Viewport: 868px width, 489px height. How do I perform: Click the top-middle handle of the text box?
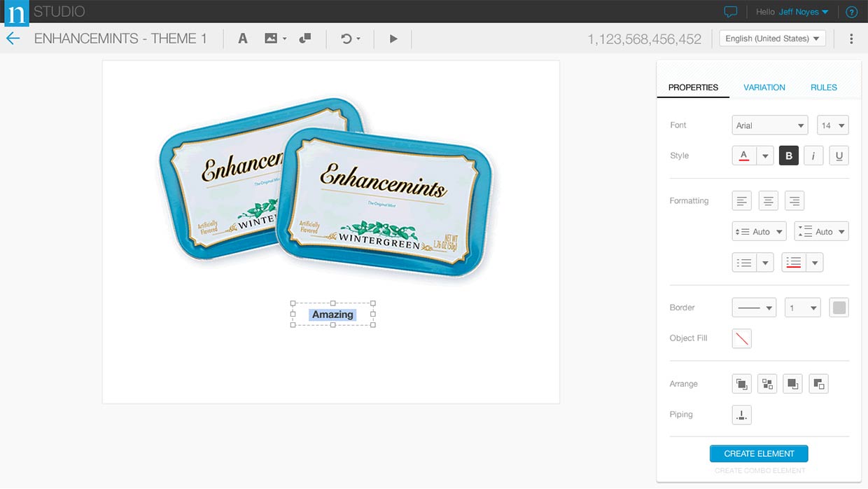333,303
